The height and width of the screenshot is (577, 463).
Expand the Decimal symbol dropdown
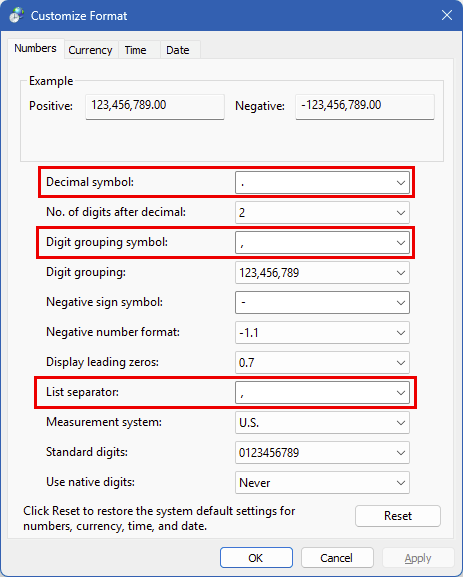(322, 183)
